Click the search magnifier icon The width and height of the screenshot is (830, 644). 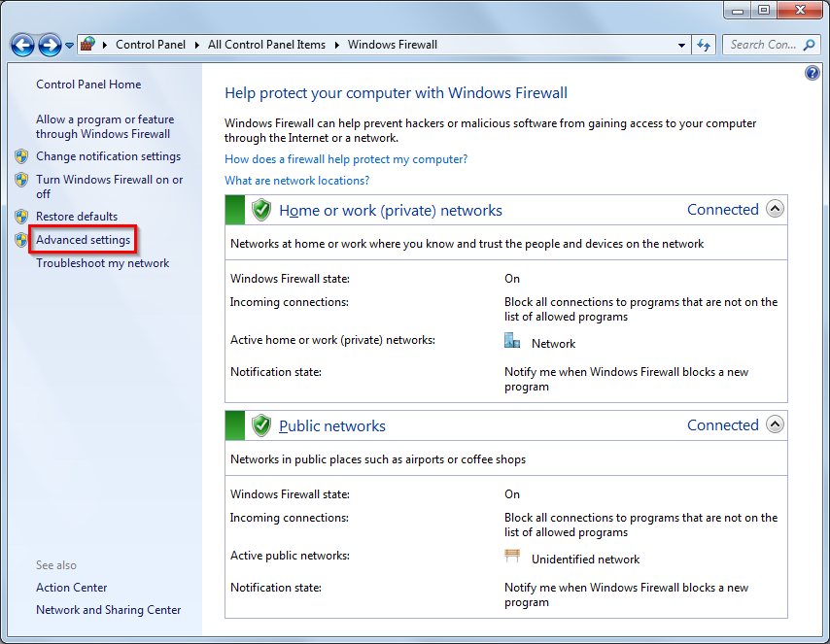(809, 45)
